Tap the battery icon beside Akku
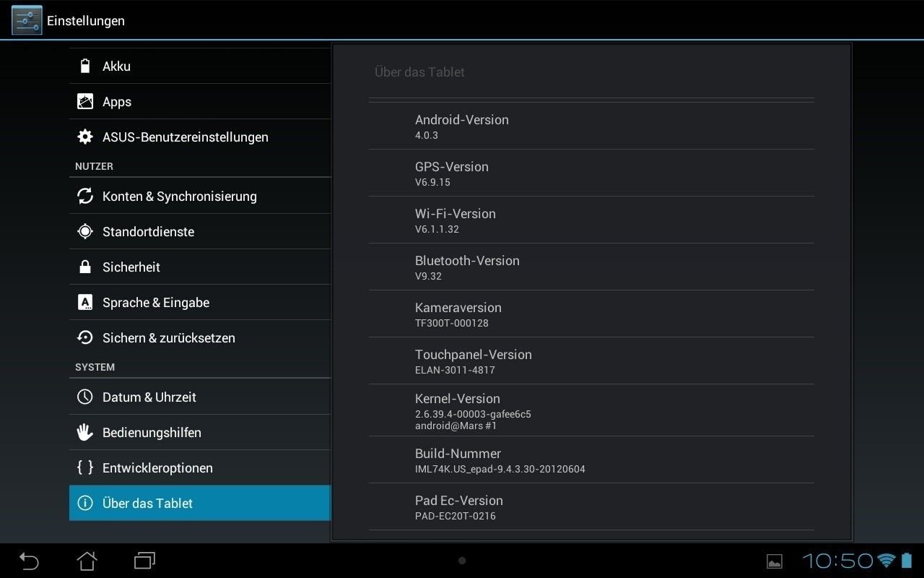The height and width of the screenshot is (578, 924). 85,66
